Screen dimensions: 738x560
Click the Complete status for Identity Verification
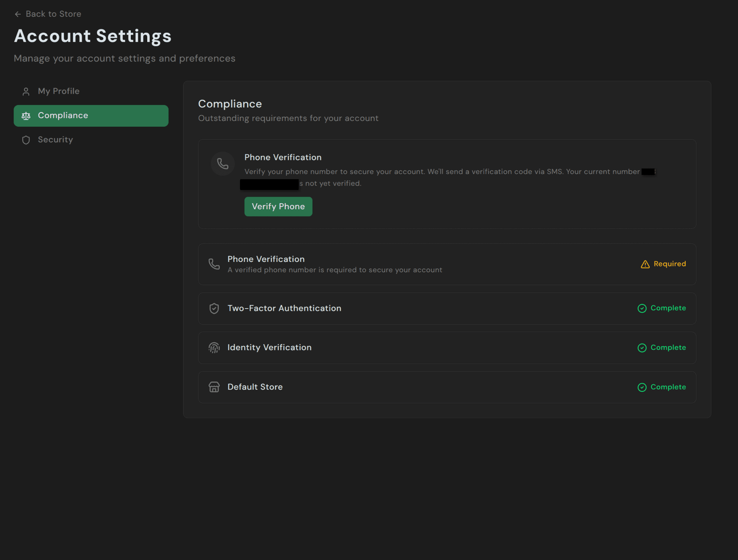click(668, 348)
